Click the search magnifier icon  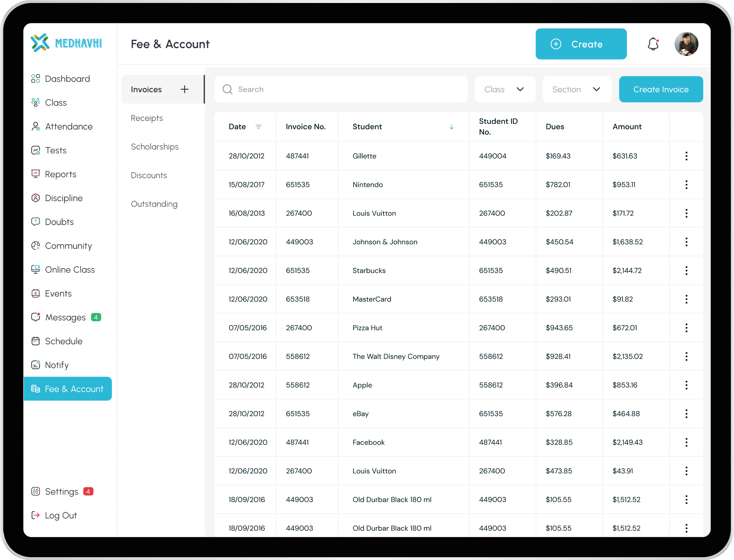228,89
